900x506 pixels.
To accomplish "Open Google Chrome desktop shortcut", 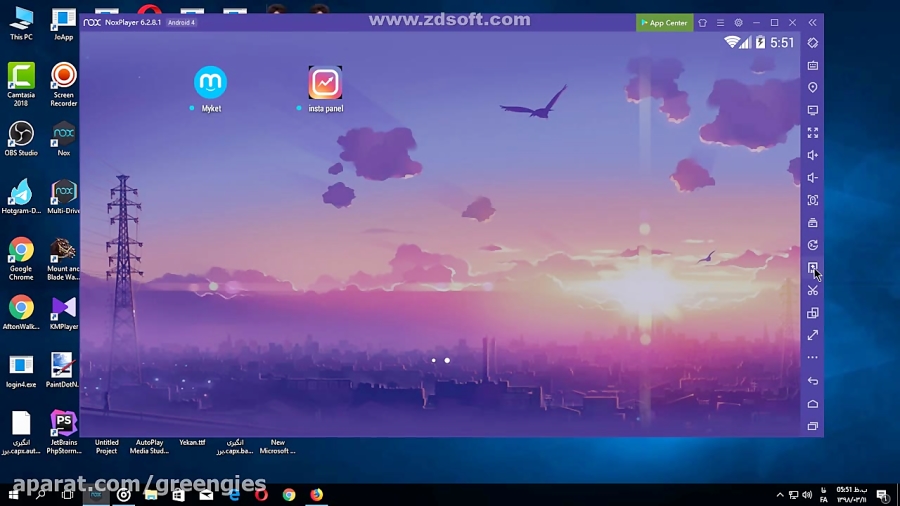I will coord(21,259).
